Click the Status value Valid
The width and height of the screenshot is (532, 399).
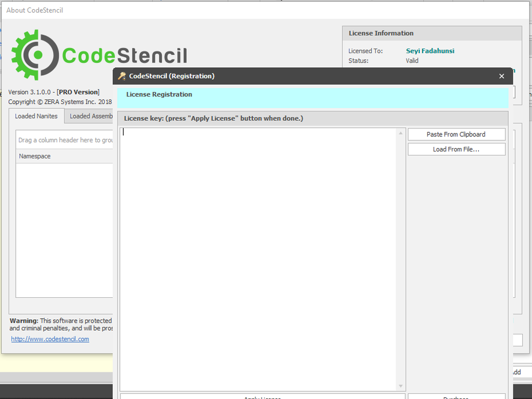tap(412, 61)
